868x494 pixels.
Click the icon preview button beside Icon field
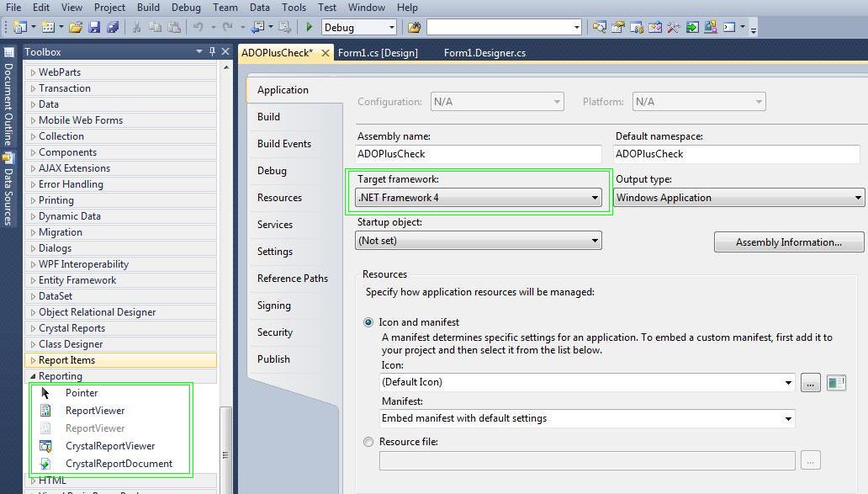point(836,383)
